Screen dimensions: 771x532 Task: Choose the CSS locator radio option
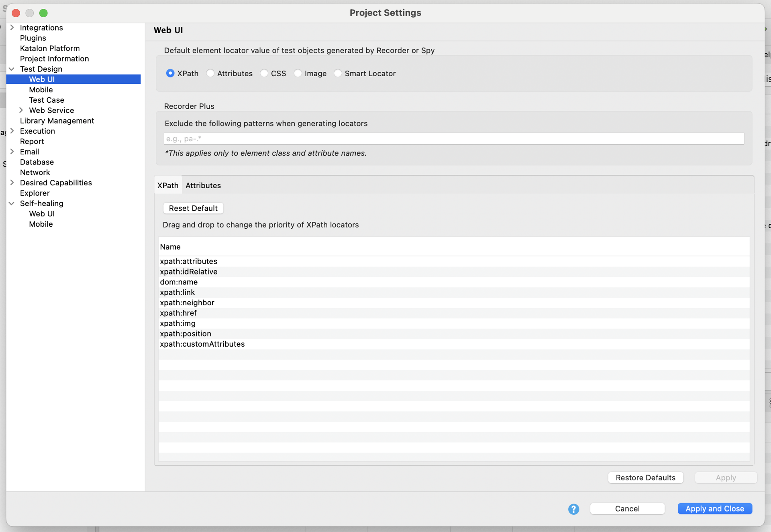click(264, 73)
